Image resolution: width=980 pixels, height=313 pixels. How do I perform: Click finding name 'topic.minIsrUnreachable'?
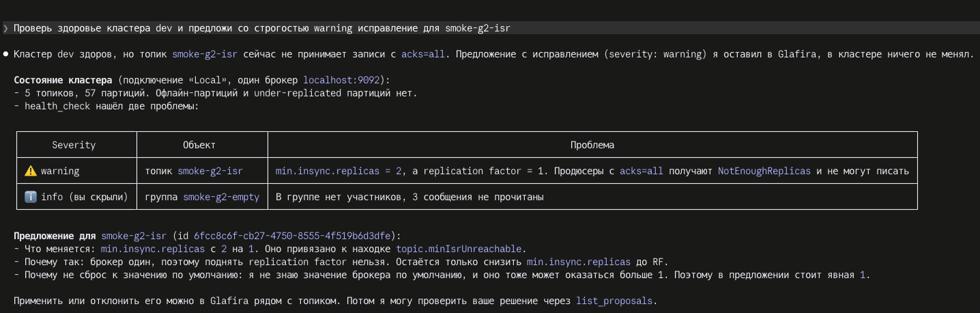click(459, 249)
